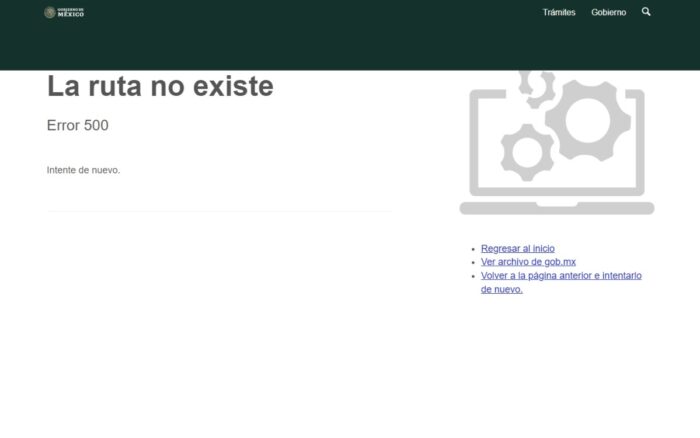The width and height of the screenshot is (700, 438).
Task: Open the Gobierno menu item
Action: 608,12
